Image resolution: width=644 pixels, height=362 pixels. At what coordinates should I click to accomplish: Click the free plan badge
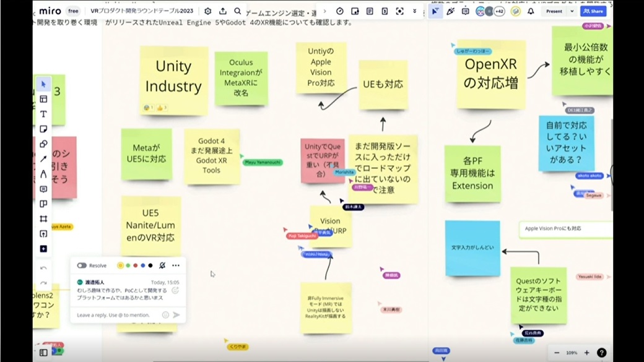coord(73,11)
